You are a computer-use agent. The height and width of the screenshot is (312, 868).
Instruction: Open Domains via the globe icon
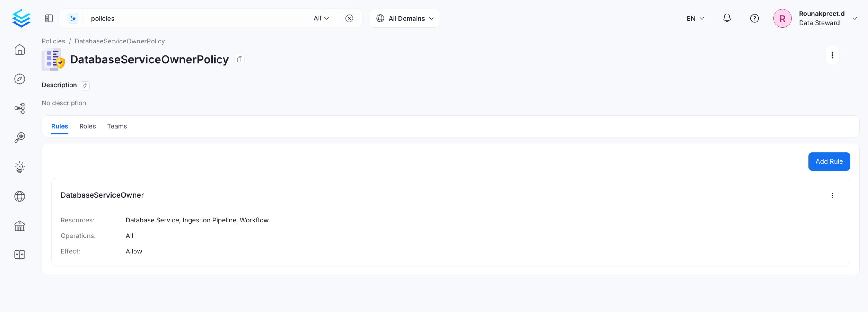tap(20, 196)
